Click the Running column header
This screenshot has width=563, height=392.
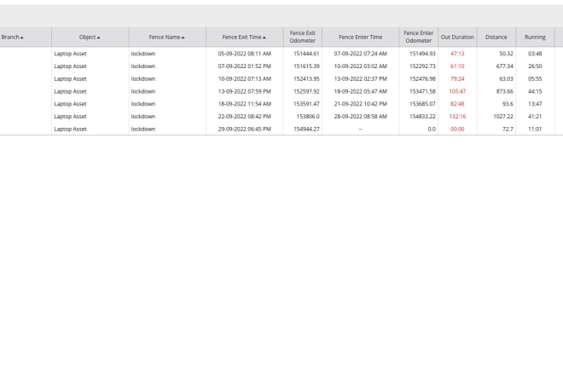(535, 37)
